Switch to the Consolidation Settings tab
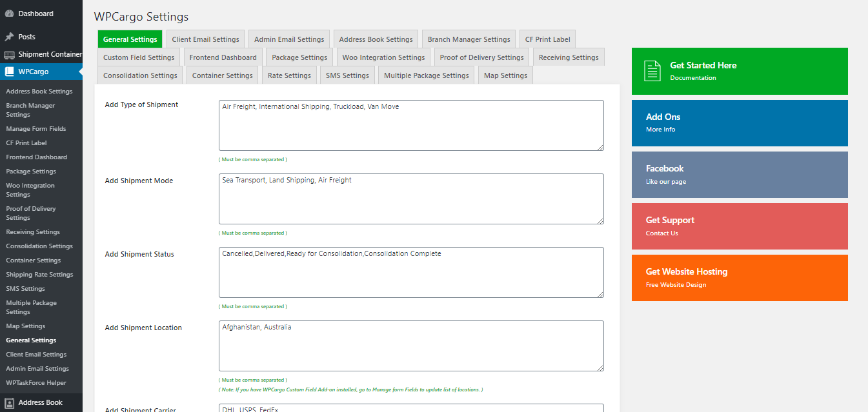868x412 pixels. tap(140, 75)
